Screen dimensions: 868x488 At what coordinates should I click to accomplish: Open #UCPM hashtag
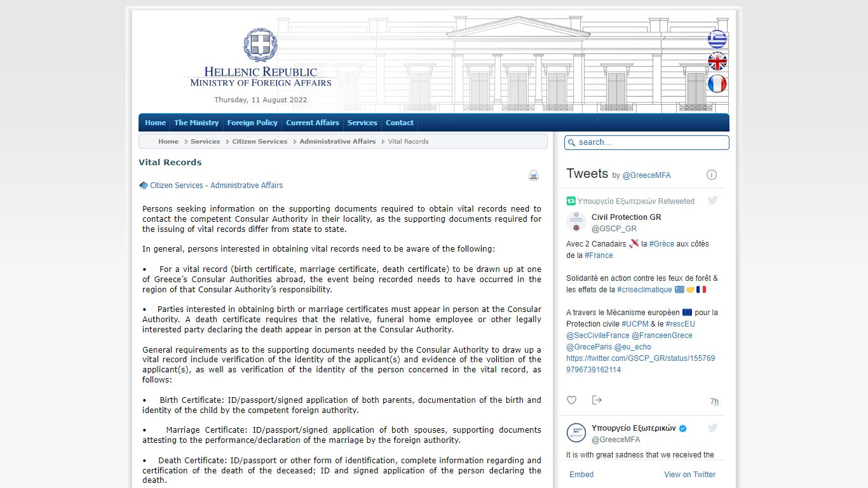pos(635,324)
